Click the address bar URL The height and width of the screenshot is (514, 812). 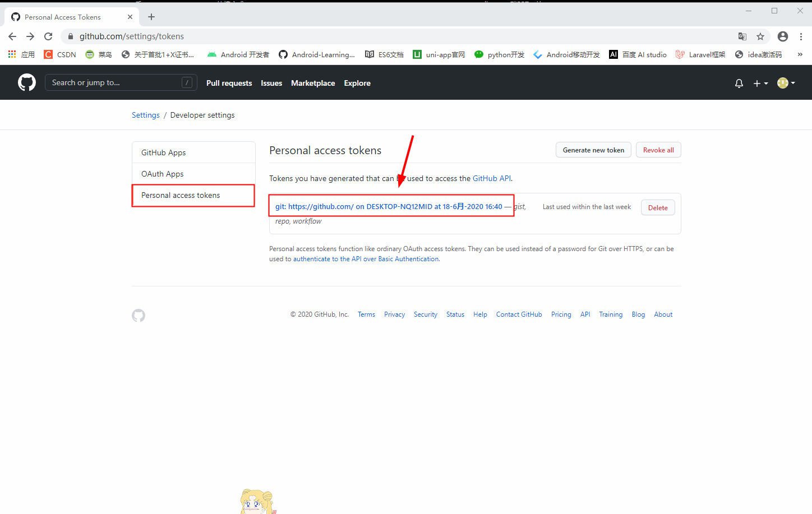pyautogui.click(x=132, y=36)
